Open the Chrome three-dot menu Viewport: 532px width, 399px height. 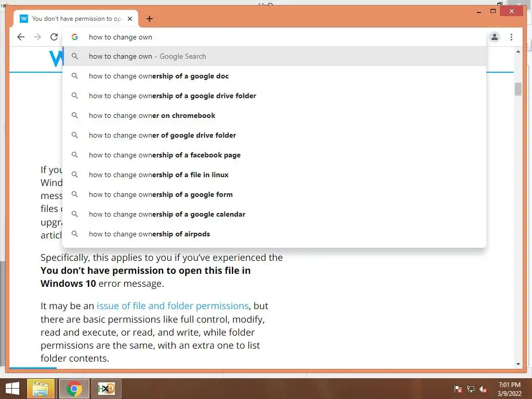(x=511, y=37)
